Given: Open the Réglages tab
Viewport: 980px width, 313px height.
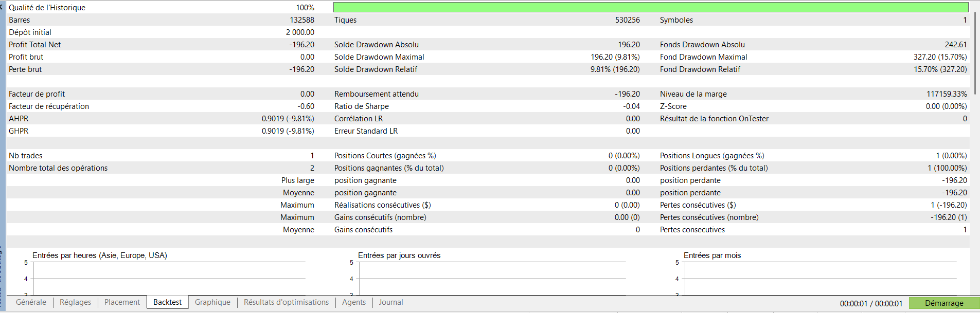Looking at the screenshot, I should [x=75, y=302].
